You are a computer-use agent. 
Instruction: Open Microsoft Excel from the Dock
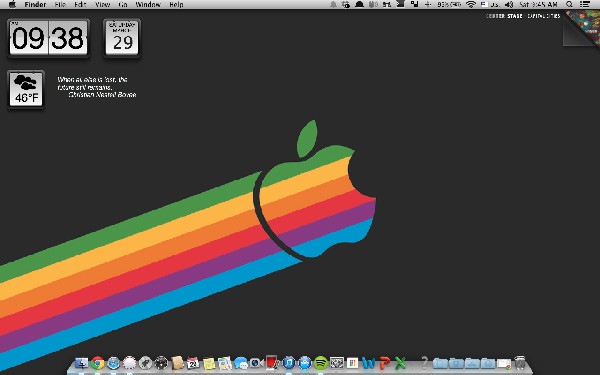pyautogui.click(x=400, y=362)
